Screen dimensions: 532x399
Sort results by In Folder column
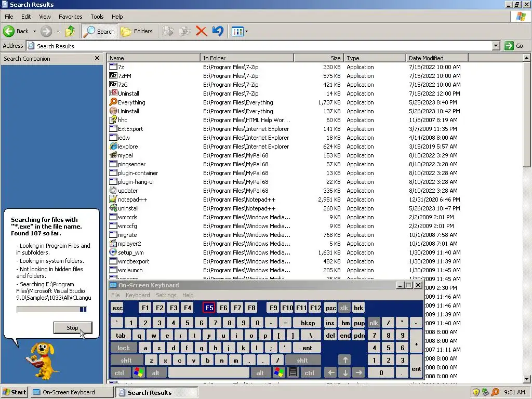tap(247, 58)
